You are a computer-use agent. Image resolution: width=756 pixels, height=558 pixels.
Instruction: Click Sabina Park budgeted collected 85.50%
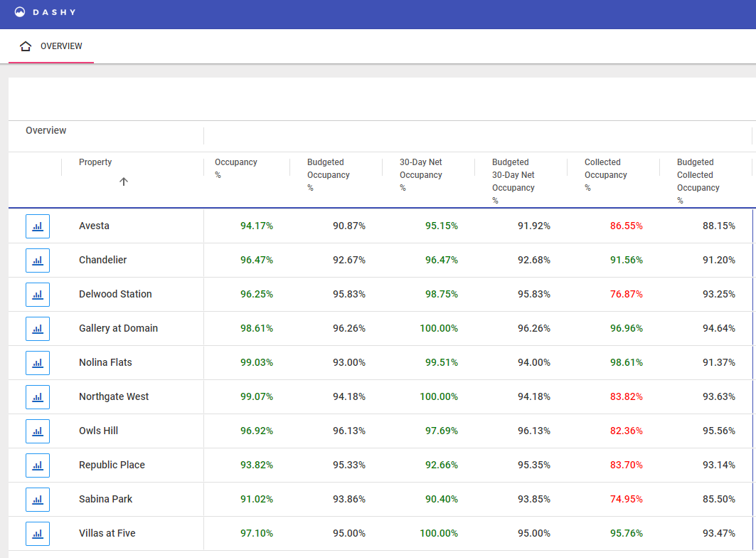pyautogui.click(x=719, y=499)
